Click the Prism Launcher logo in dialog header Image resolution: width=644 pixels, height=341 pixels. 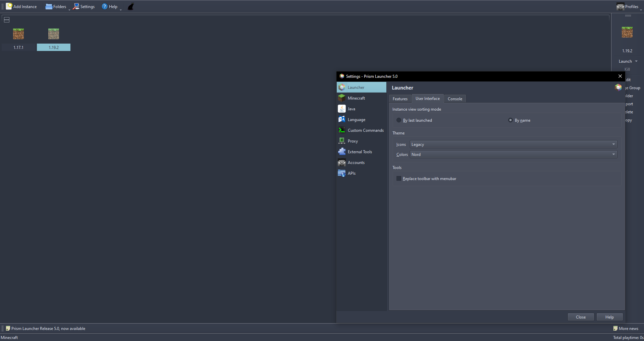click(618, 88)
